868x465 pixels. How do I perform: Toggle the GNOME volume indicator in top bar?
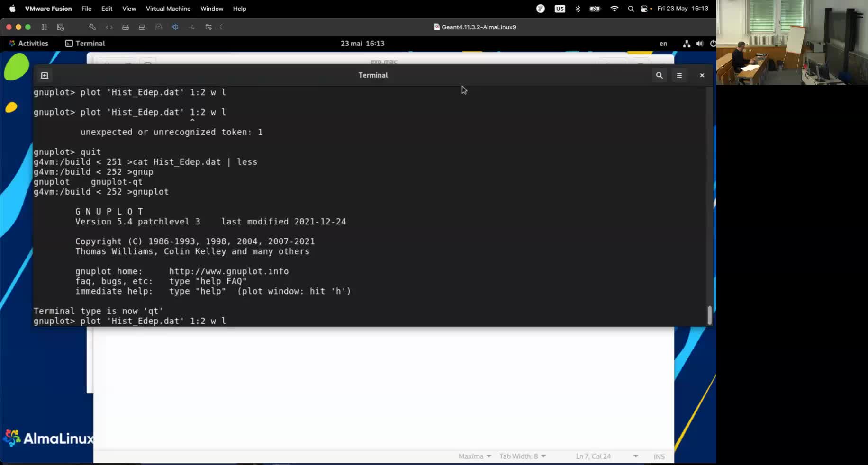click(700, 43)
